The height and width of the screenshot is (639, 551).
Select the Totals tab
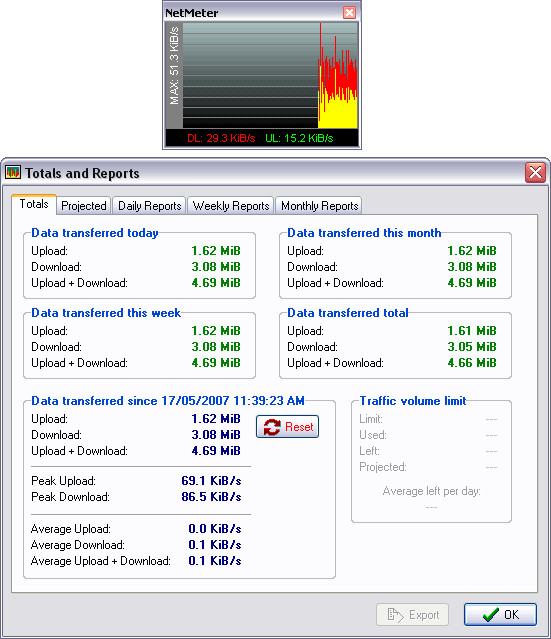tap(34, 204)
